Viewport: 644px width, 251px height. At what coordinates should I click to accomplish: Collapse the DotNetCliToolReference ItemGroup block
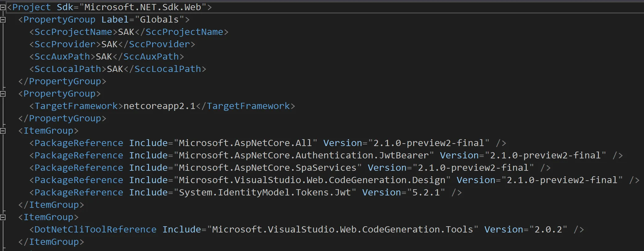click(3, 217)
